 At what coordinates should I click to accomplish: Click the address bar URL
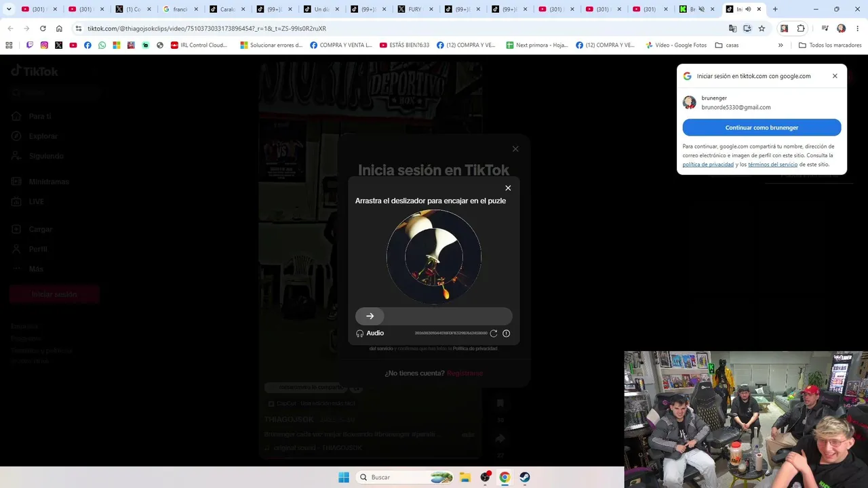tap(207, 28)
